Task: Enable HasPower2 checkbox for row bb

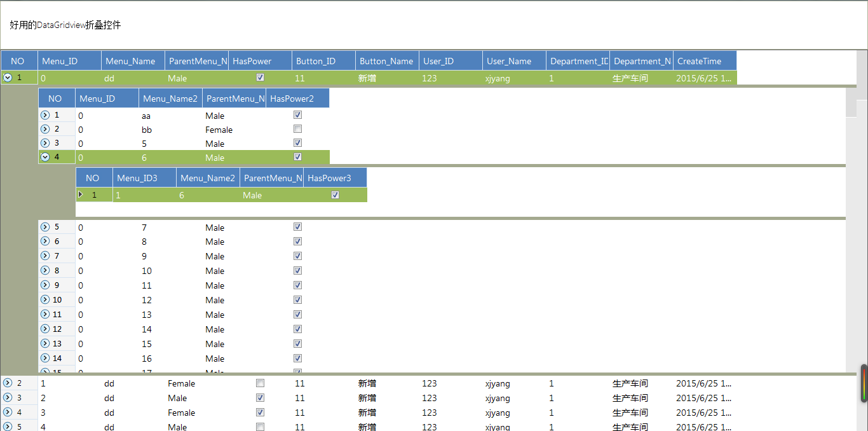Action: 297,129
